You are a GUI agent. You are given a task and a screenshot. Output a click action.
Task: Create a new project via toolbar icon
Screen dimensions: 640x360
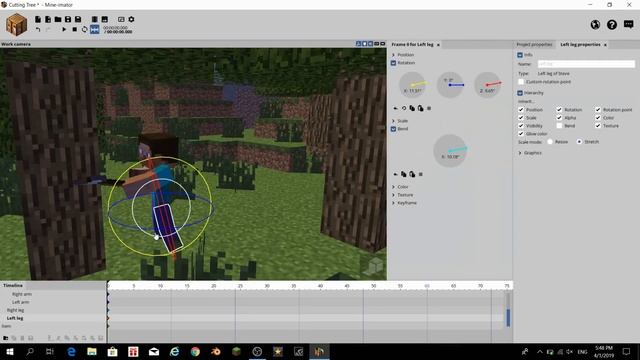38,19
